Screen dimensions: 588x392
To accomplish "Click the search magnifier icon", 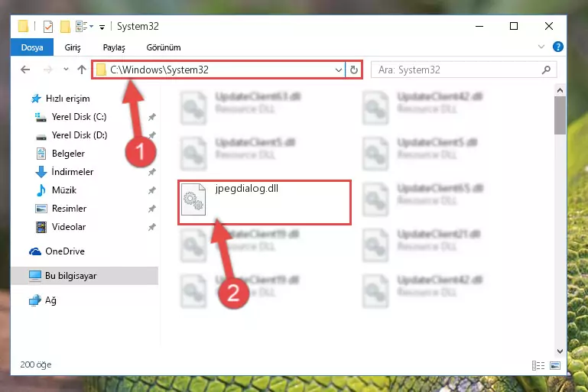I will coord(547,70).
